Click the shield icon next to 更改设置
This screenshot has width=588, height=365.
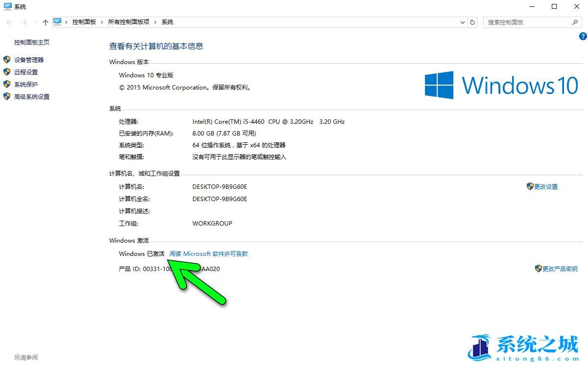[x=530, y=186]
